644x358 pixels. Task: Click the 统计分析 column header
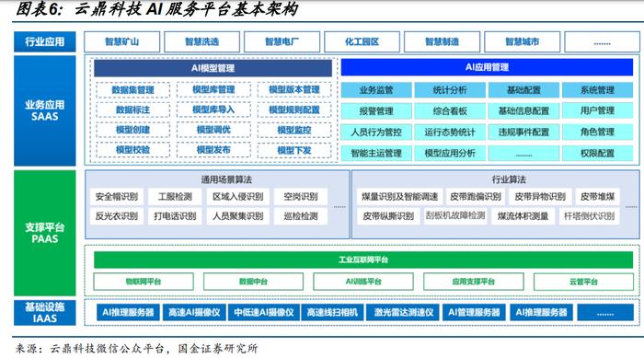click(x=450, y=90)
